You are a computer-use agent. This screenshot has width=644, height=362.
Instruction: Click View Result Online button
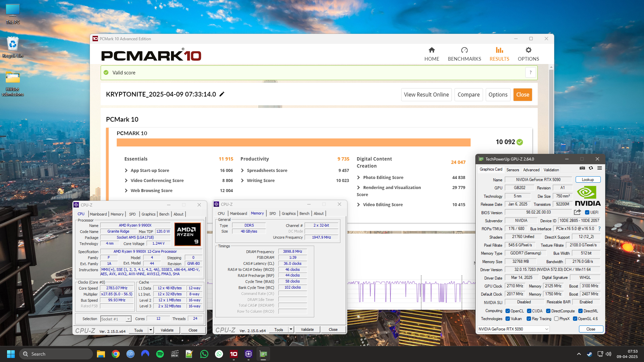click(426, 95)
